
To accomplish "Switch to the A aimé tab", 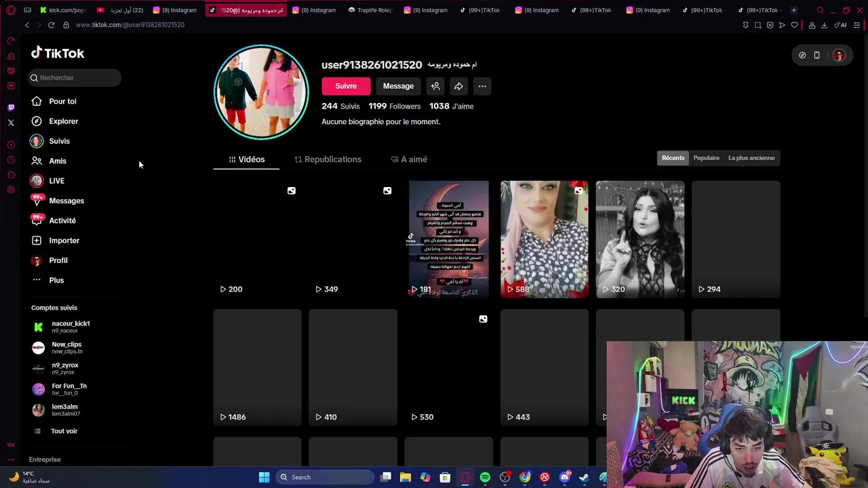I will pyautogui.click(x=409, y=159).
